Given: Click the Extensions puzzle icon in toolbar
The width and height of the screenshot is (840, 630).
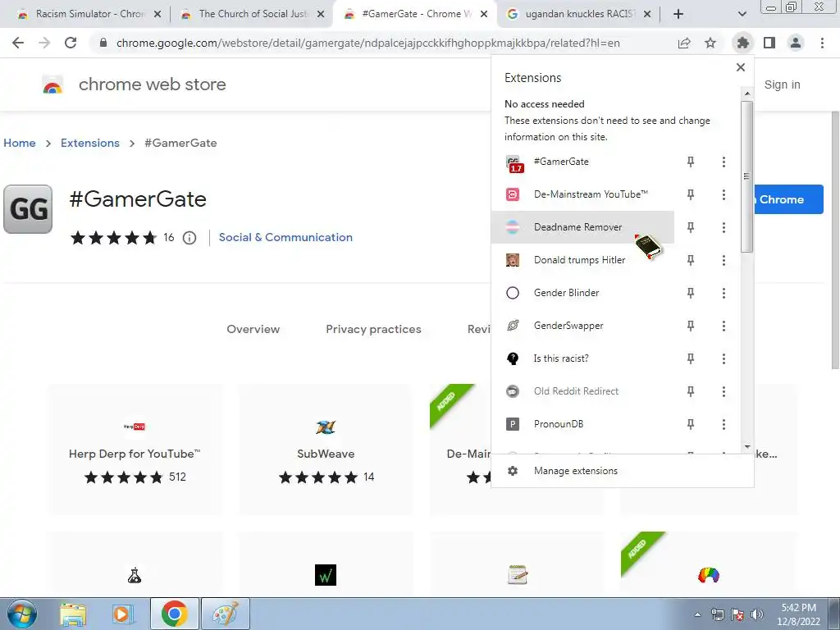Looking at the screenshot, I should point(743,43).
